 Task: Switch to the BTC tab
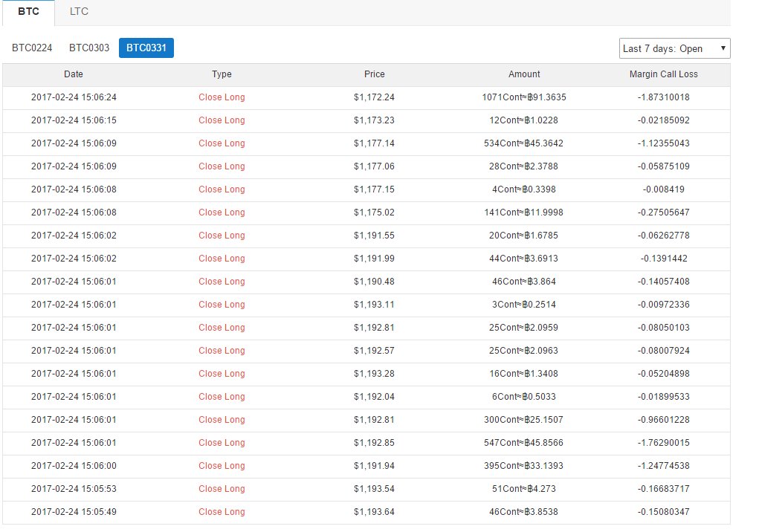28,12
